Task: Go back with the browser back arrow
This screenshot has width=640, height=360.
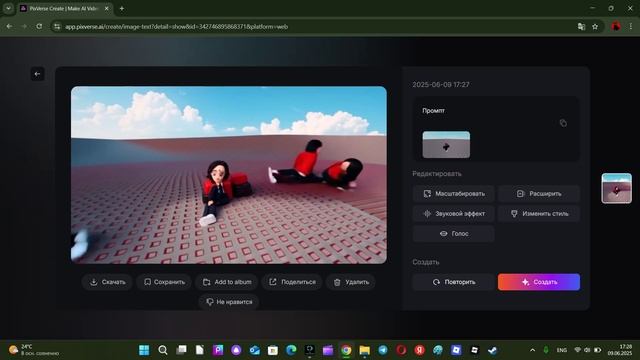Action: tap(9, 26)
